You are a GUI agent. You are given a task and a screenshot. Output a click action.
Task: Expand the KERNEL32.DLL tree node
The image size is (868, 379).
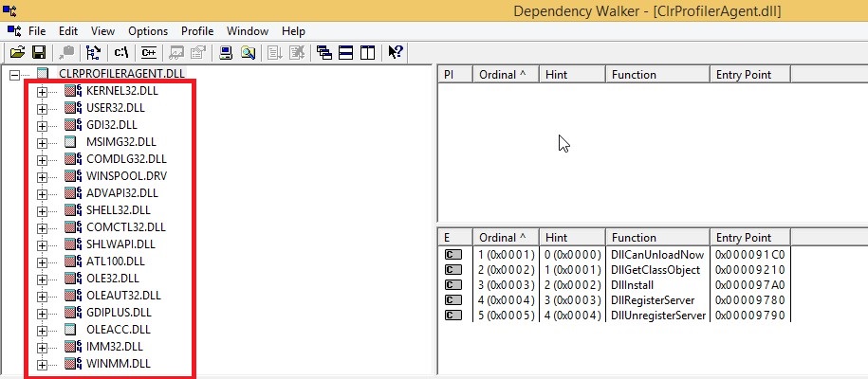tap(42, 91)
